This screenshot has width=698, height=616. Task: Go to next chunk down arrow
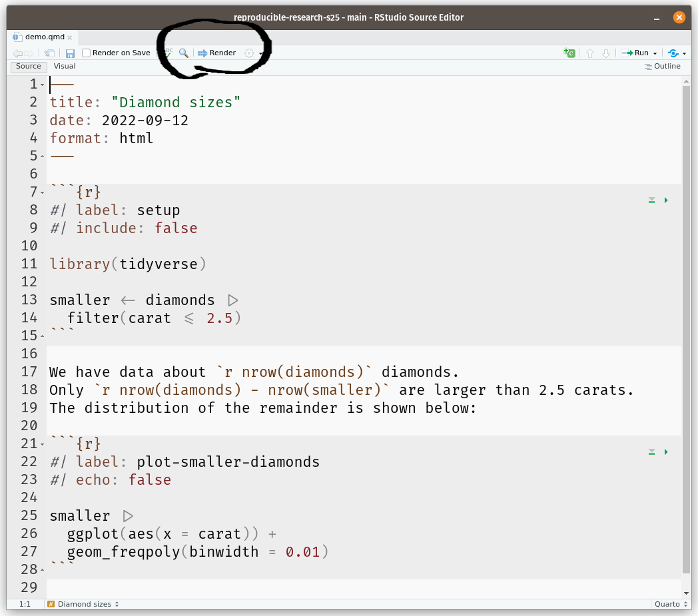point(605,53)
